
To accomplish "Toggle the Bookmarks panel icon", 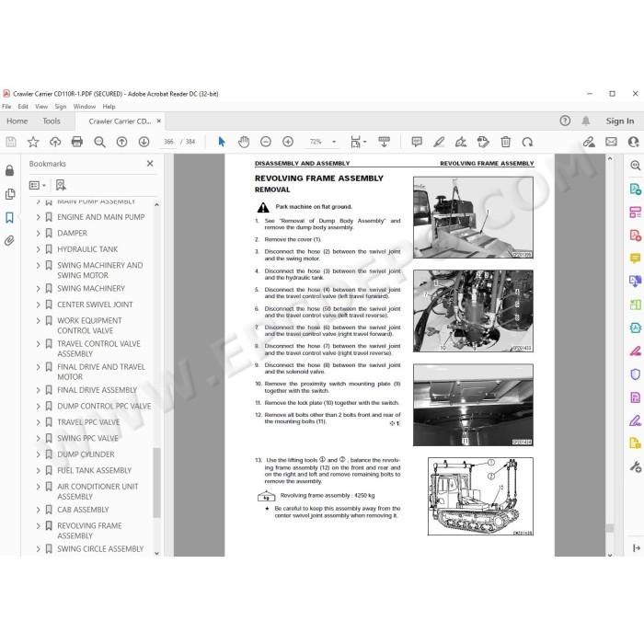I will point(9,217).
